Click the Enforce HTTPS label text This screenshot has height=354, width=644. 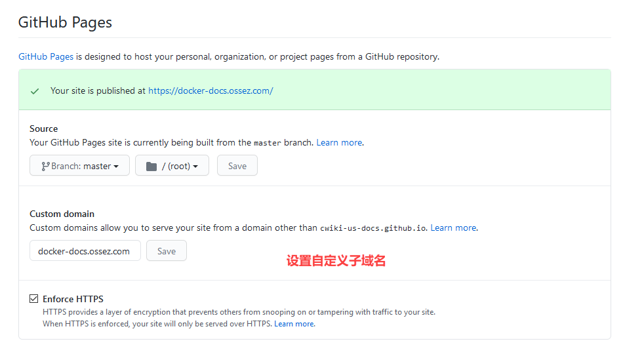click(x=73, y=299)
